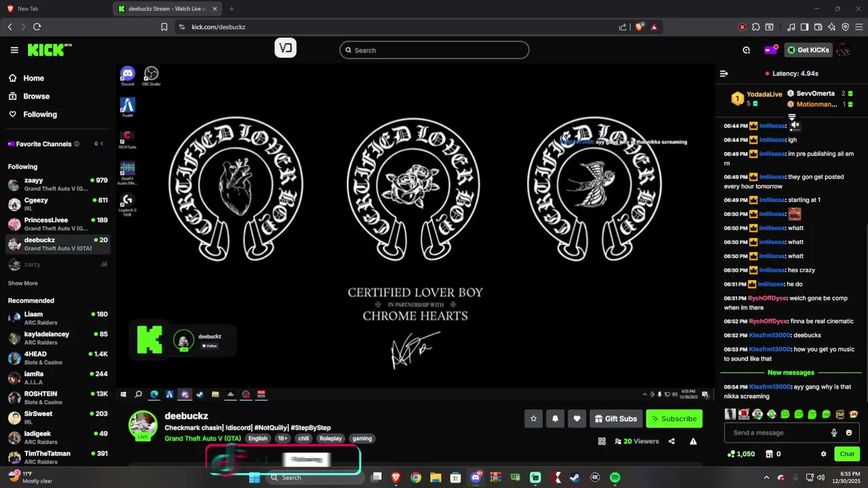Bookmark this page icon in address bar
Viewport: 868px width, 488px height.
[164, 27]
